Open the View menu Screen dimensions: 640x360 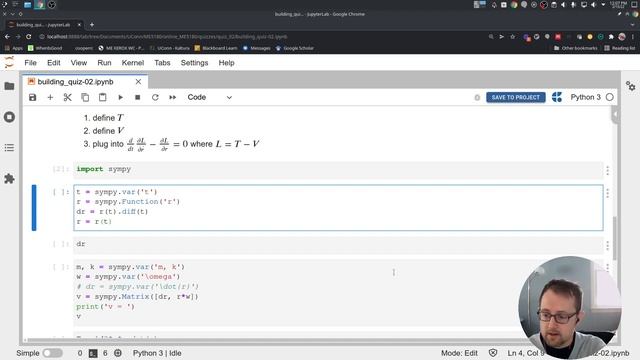click(x=79, y=63)
